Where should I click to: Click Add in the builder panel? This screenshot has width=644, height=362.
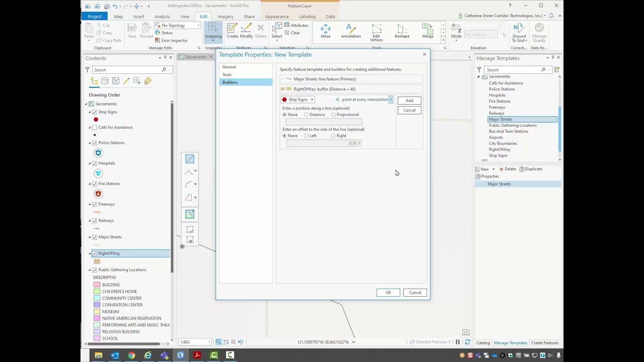(410, 101)
